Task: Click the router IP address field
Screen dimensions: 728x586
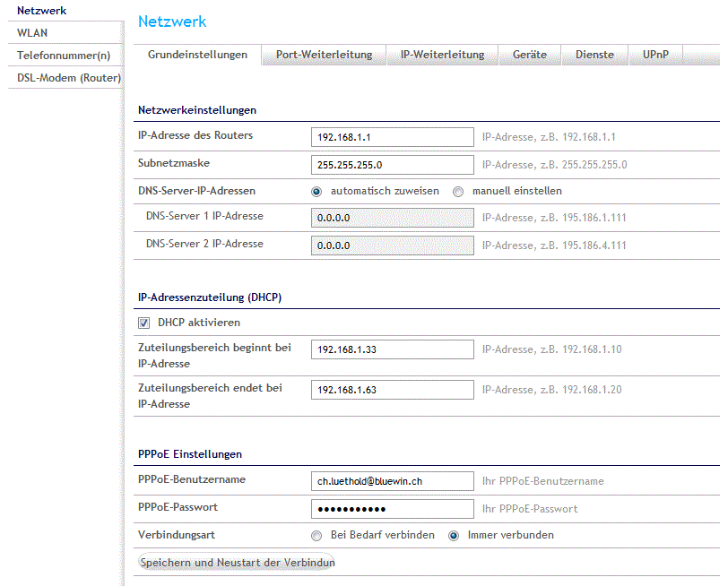Action: 392,137
